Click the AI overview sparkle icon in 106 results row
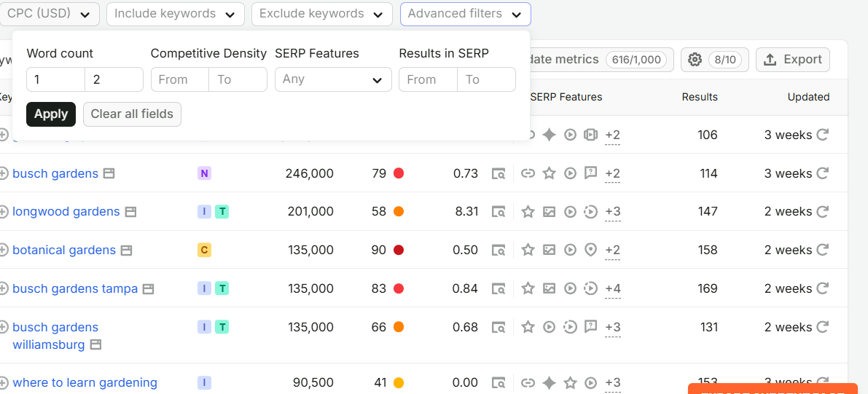This screenshot has height=394, width=868. [549, 135]
